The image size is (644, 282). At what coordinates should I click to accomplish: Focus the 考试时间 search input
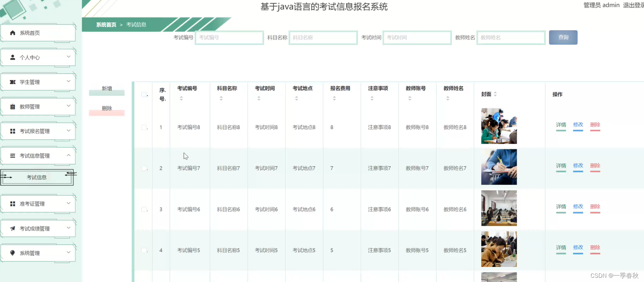pyautogui.click(x=417, y=38)
